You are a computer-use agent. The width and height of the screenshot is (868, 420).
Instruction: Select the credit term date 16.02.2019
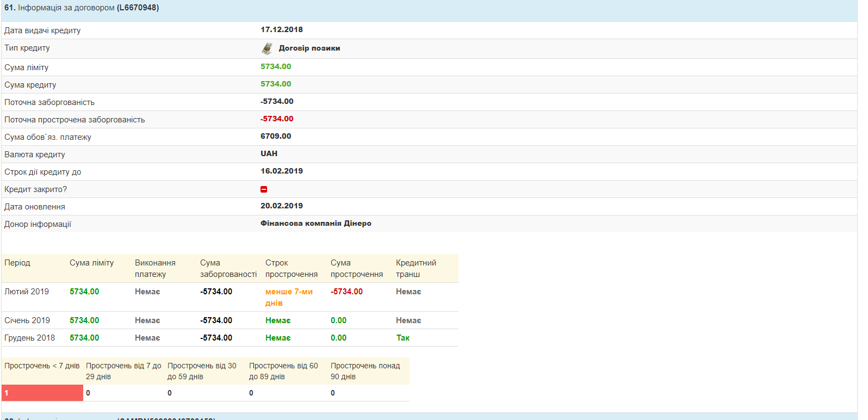coord(282,171)
